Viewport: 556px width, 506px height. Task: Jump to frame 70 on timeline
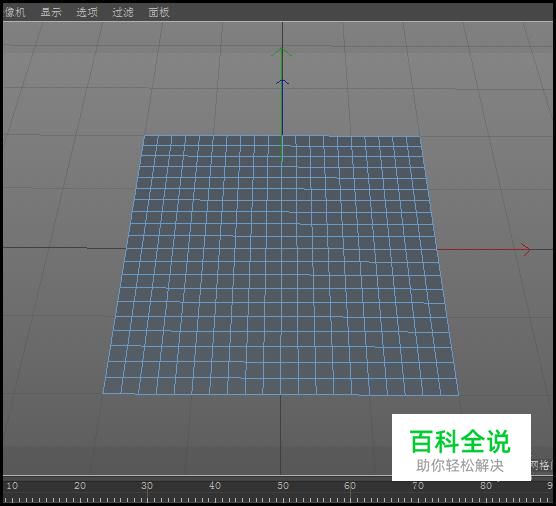pos(418,485)
